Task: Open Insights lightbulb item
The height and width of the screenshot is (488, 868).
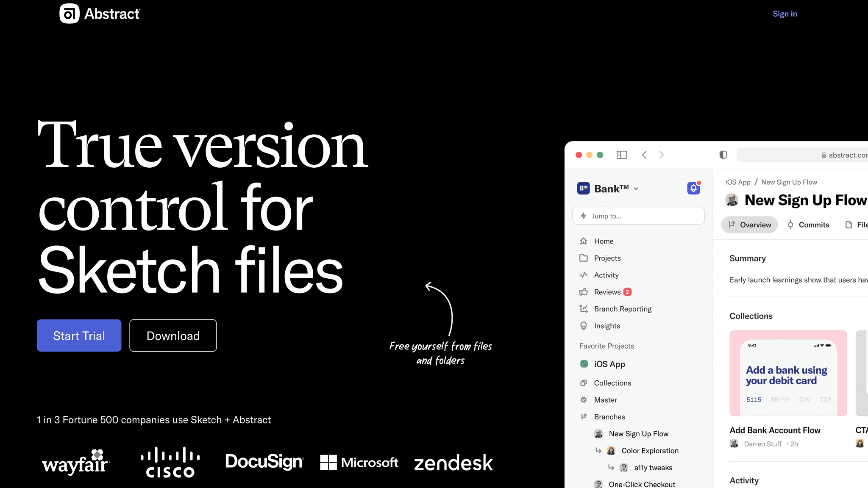Action: pyautogui.click(x=606, y=326)
